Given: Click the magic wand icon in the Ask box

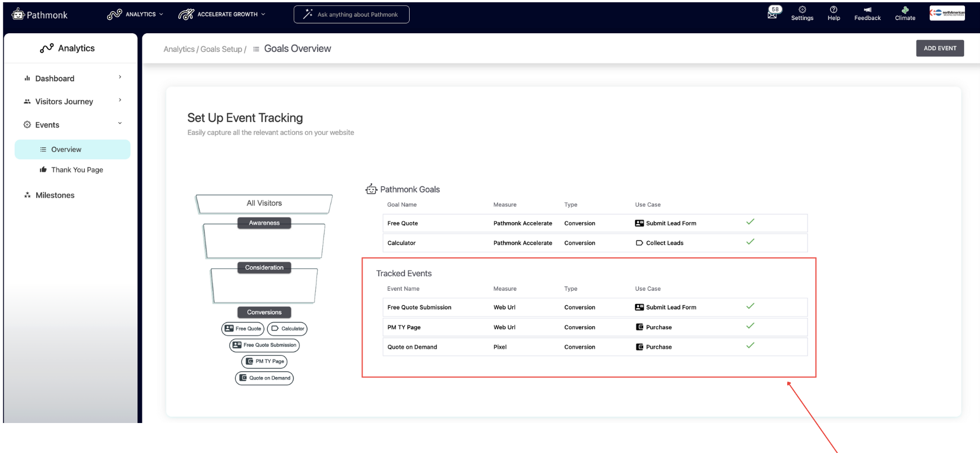Looking at the screenshot, I should click(x=308, y=14).
